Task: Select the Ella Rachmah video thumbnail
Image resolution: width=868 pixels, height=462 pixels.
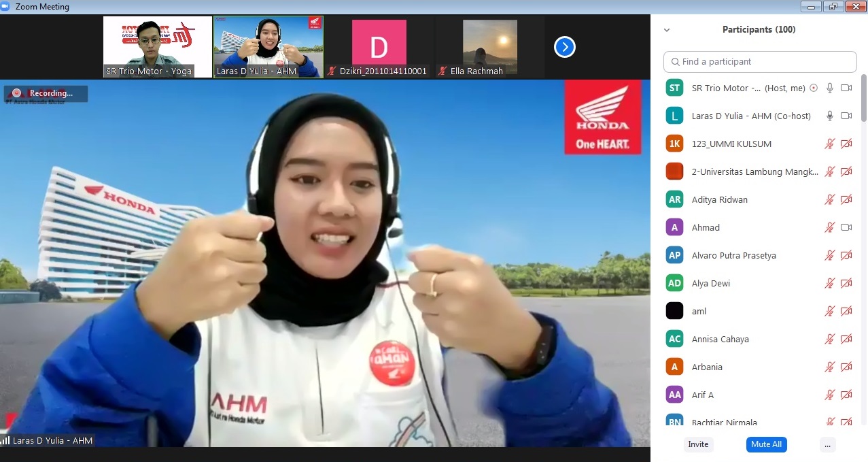Action: [x=489, y=47]
